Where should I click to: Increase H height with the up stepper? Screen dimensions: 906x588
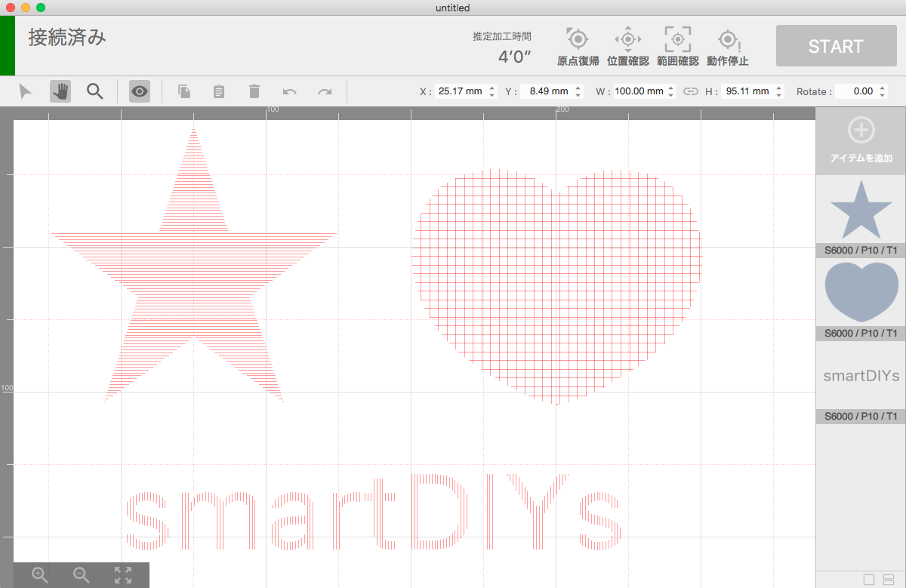coord(778,88)
